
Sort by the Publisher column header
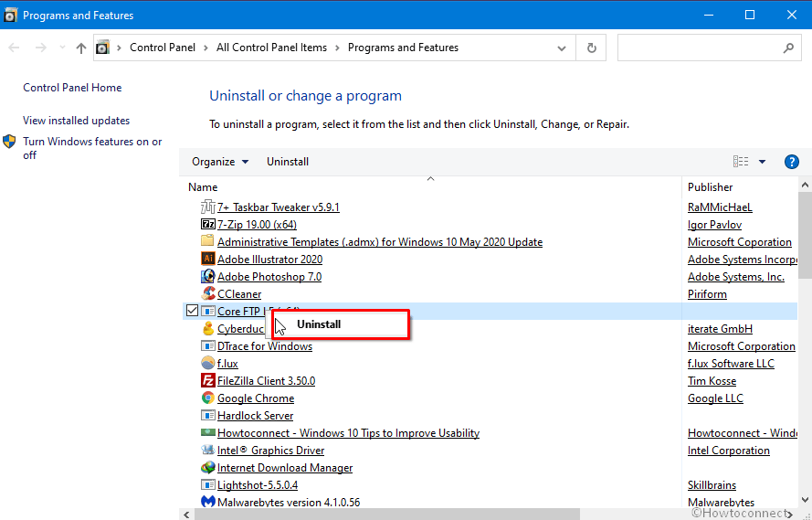[710, 187]
